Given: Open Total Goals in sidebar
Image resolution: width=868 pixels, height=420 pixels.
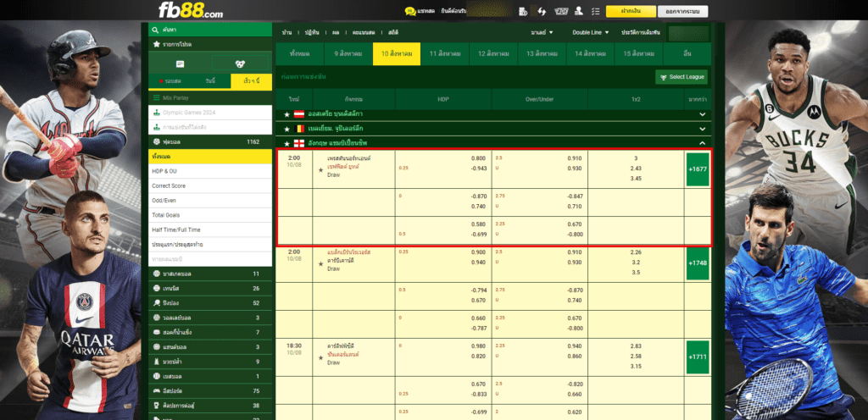Looking at the screenshot, I should point(210,215).
